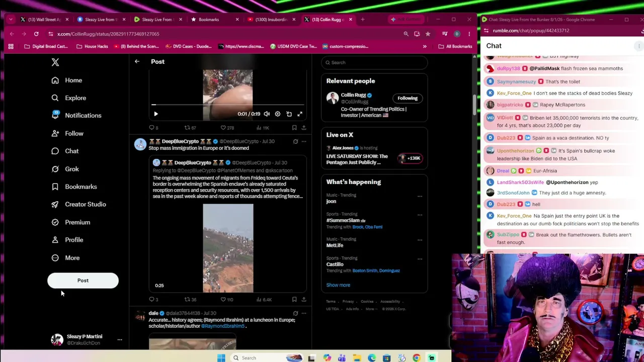Bookmark this page with the star icon

[x=428, y=34]
